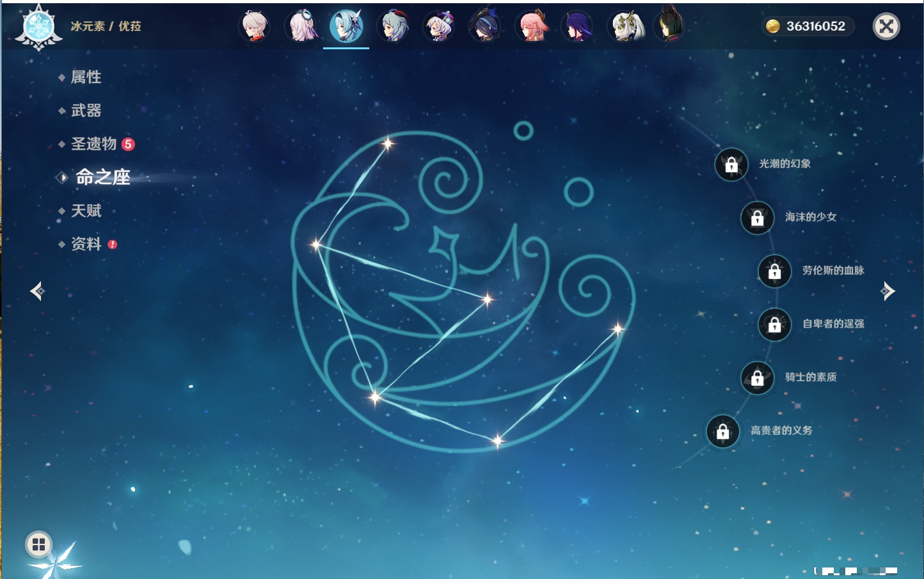Image resolution: width=924 pixels, height=579 pixels.
Task: Click the 劳伦斯的血脉 constellation label
Action: (833, 271)
